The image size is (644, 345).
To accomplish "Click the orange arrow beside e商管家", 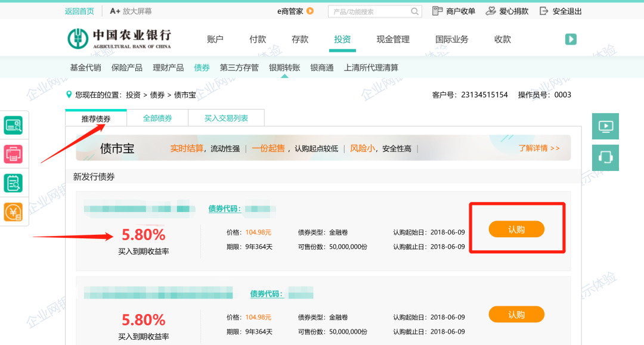I will pyautogui.click(x=310, y=11).
